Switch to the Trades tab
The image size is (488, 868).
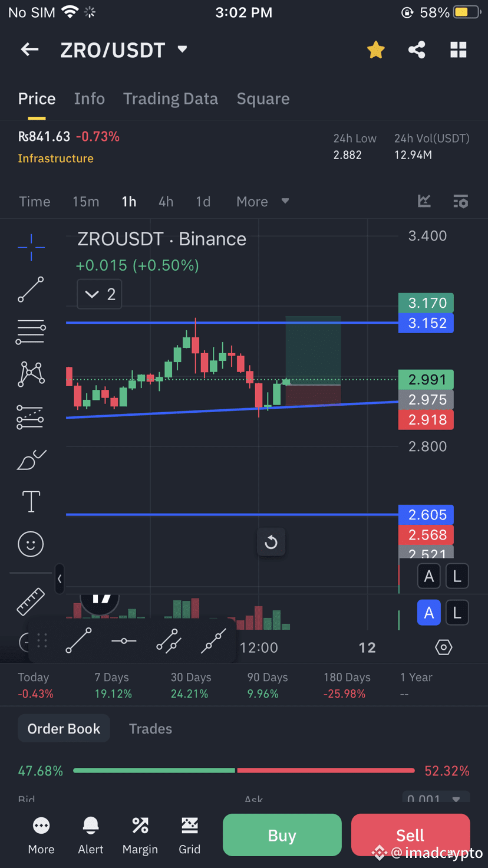point(150,729)
